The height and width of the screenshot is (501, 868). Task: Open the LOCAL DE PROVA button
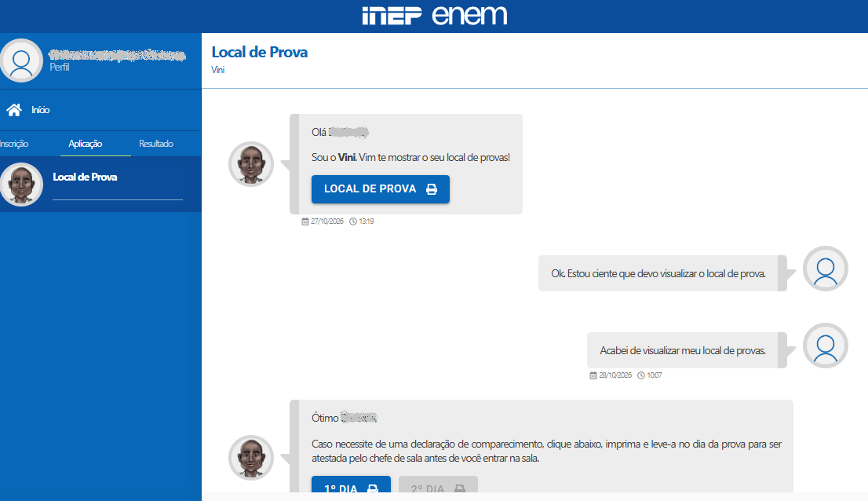[x=381, y=189]
